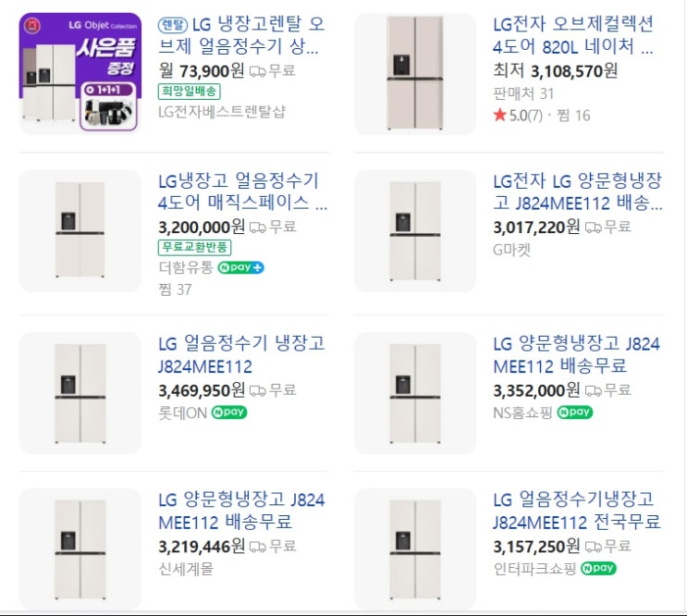Image resolution: width=687 pixels, height=616 pixels.
Task: Click the N Pay badge next to 인터파크쇼핑
Action: click(x=599, y=568)
